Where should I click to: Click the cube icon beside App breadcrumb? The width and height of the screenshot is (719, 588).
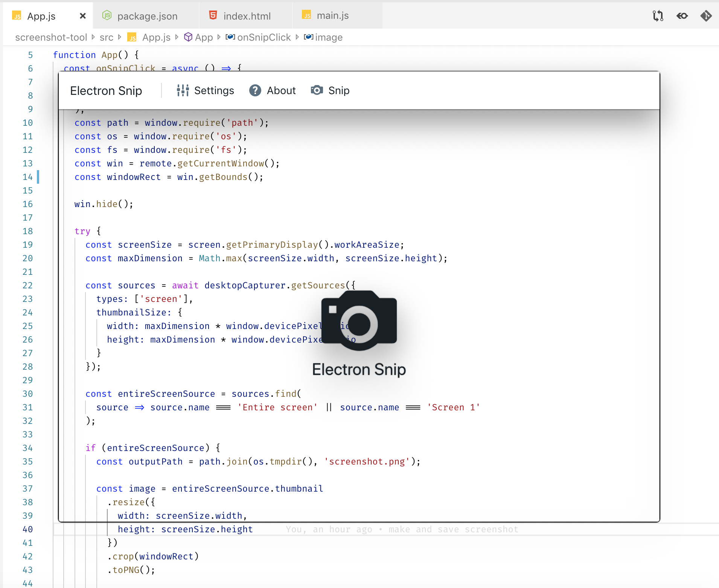pos(188,37)
